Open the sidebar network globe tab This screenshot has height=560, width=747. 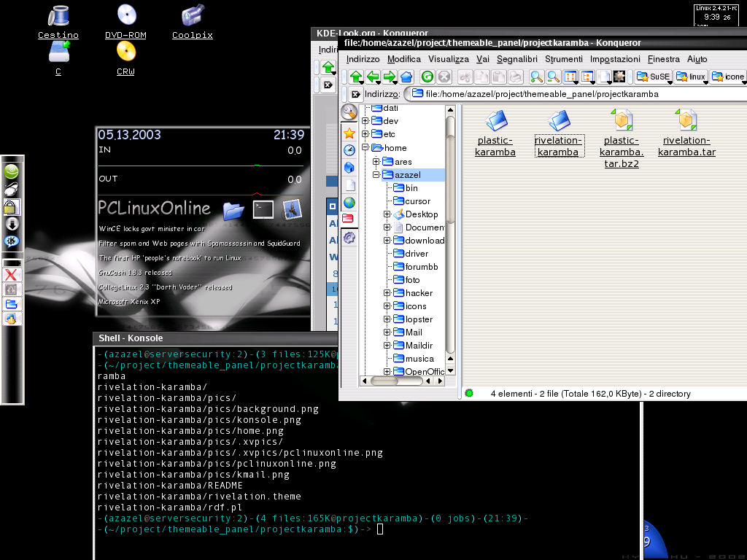coord(349,203)
